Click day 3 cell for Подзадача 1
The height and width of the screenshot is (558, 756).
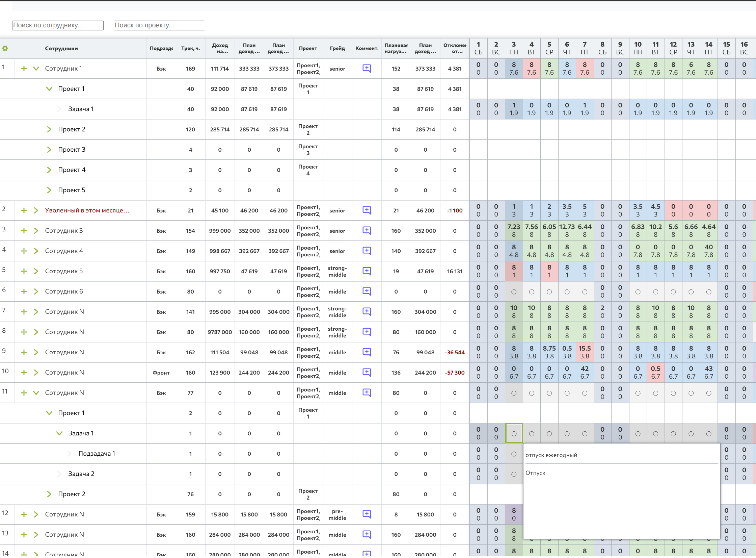click(x=514, y=454)
